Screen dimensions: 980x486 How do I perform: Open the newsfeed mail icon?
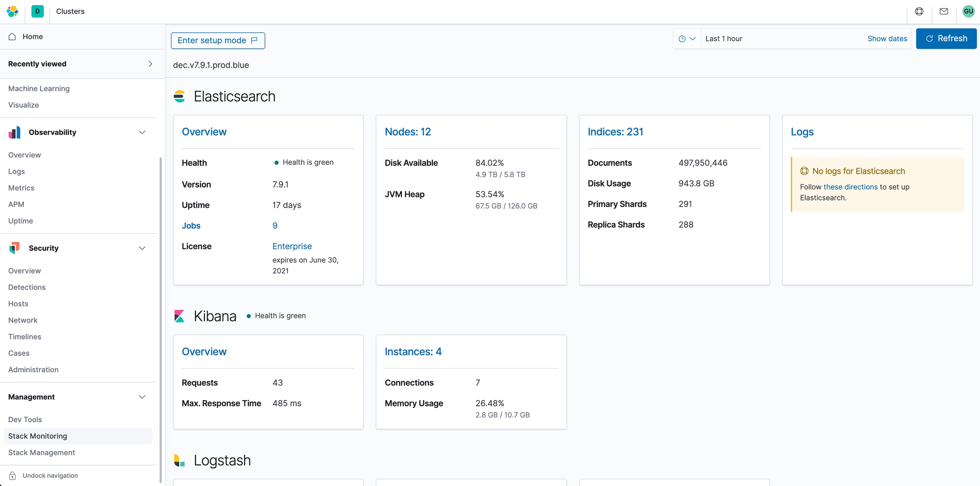(x=944, y=11)
